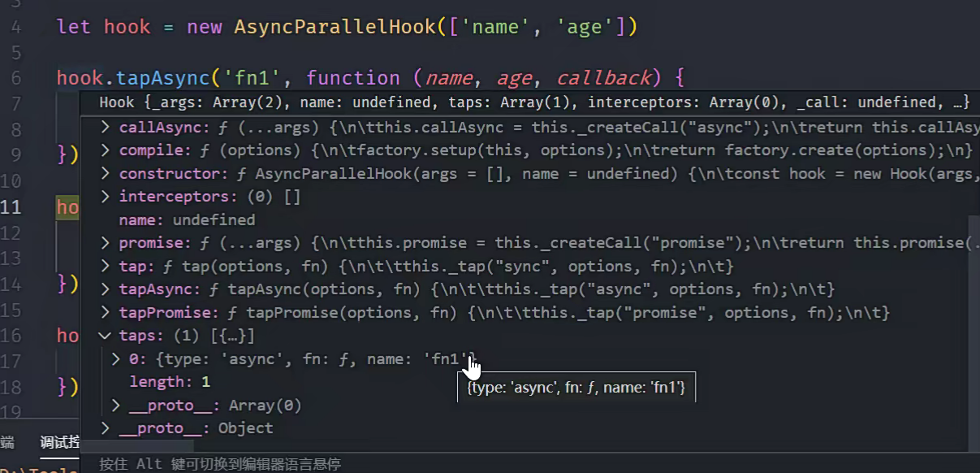Expand the interceptors array

(x=105, y=197)
